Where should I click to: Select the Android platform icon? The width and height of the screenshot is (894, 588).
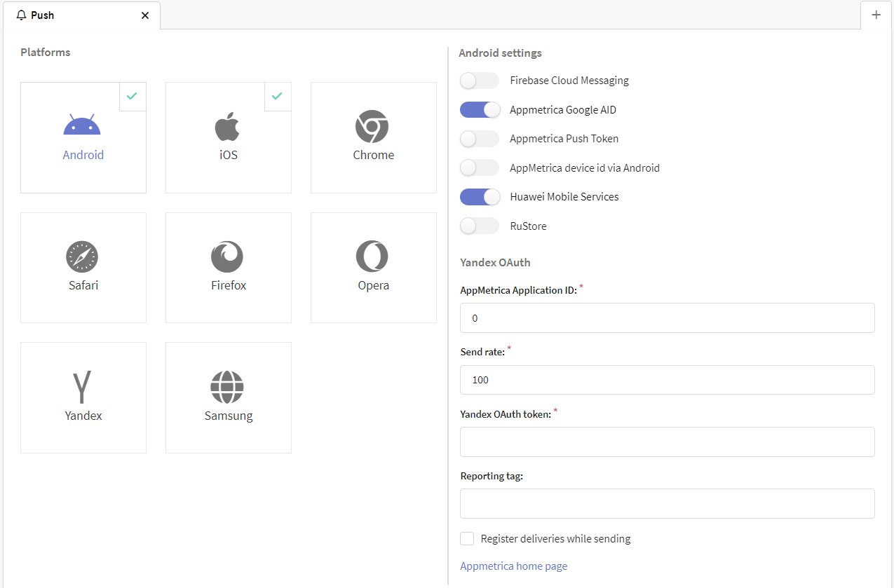click(82, 125)
